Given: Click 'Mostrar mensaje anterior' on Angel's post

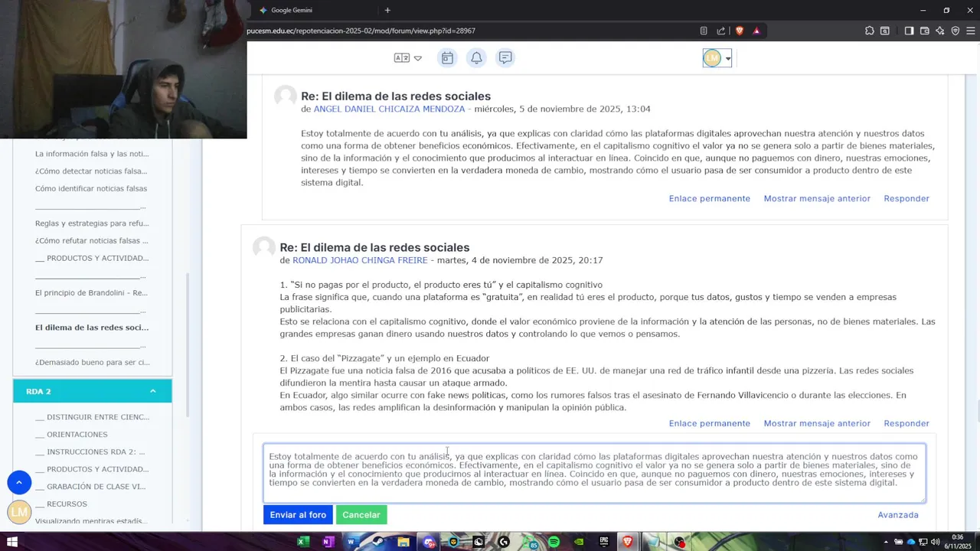Looking at the screenshot, I should pyautogui.click(x=817, y=198).
